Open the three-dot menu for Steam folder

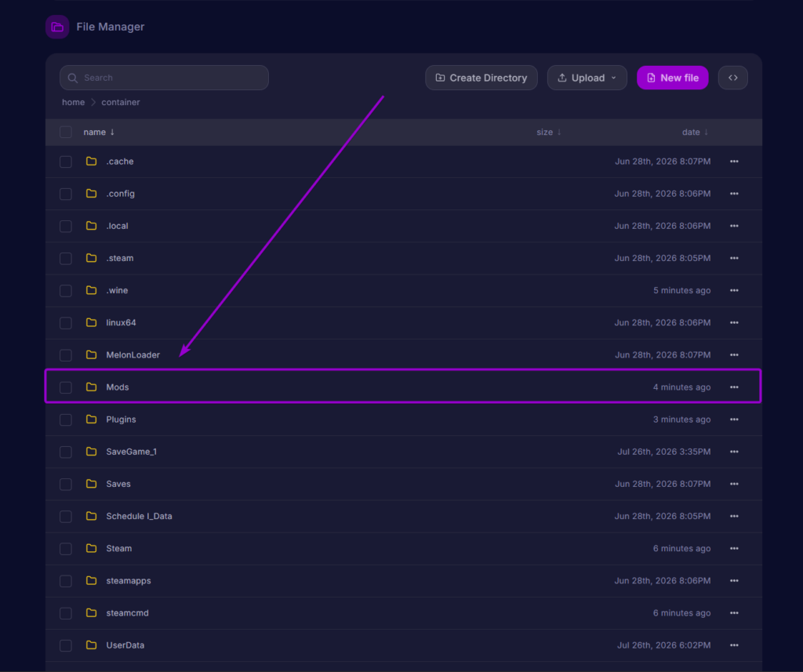[734, 549]
